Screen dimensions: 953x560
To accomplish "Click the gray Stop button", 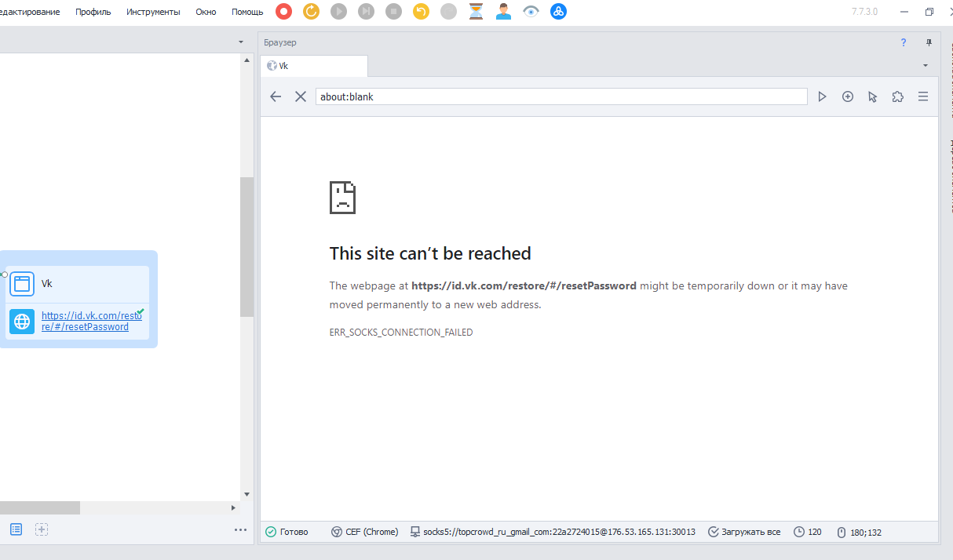I will tap(394, 11).
